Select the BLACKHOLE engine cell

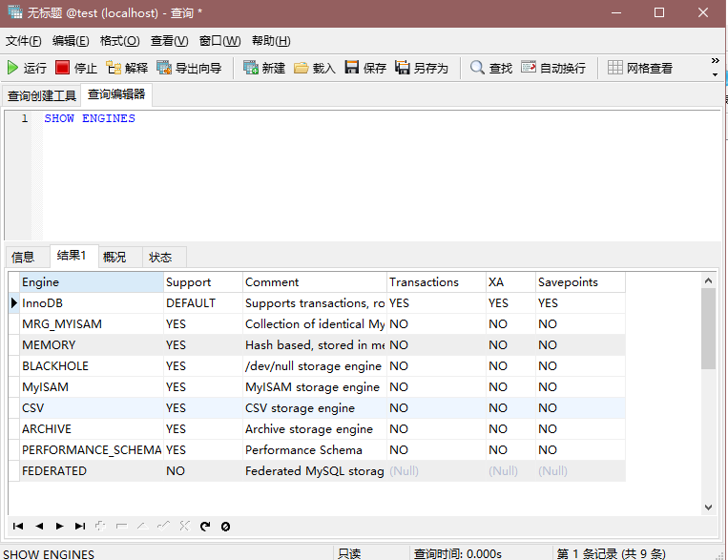point(92,366)
